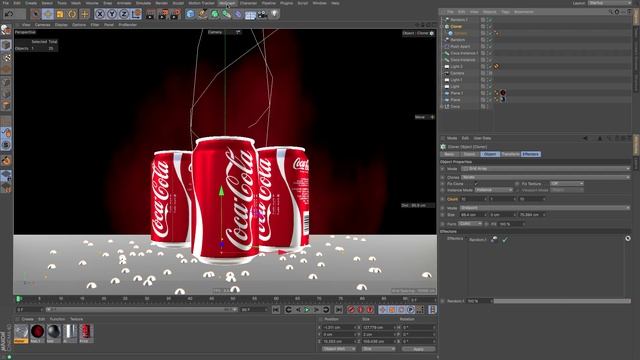
Task: Toggle the Fix Clone checkbox
Action: pos(476,184)
